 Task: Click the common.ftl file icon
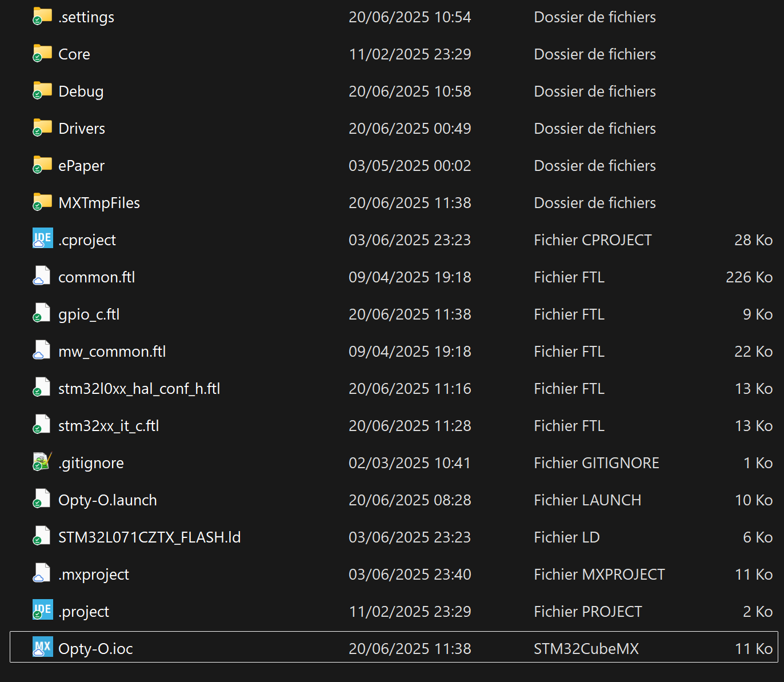(42, 276)
